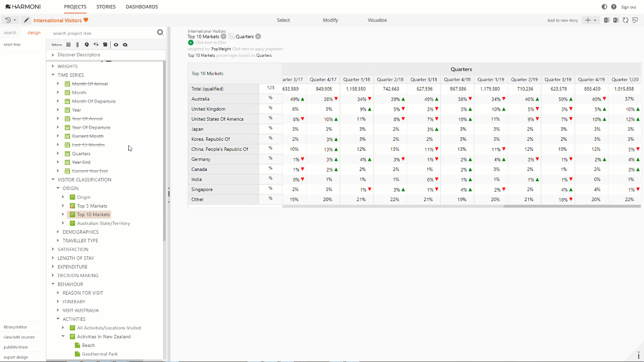Image resolution: width=644 pixels, height=362 pixels.
Task: Expand the EXPENDITURE group
Action: point(53,266)
